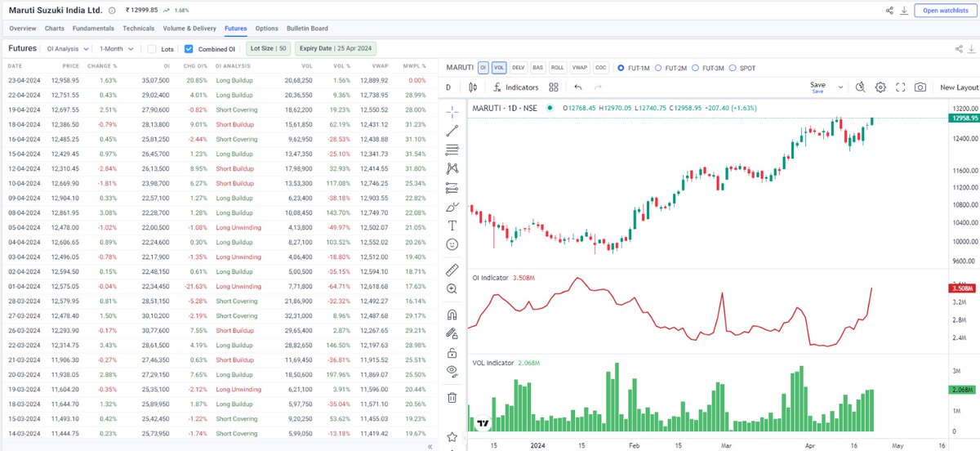Select the Text annotation tool
Screen dimensions: 980x451
[x=452, y=225]
